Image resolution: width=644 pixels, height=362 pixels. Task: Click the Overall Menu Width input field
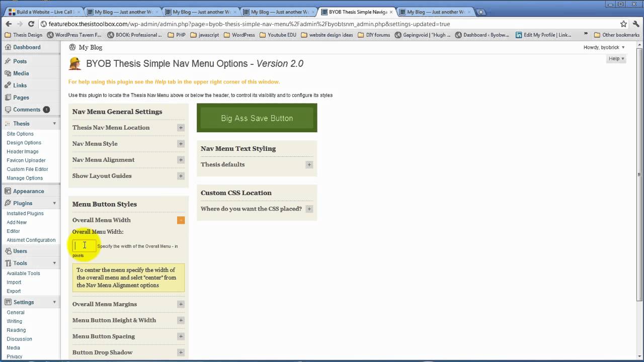click(x=84, y=245)
